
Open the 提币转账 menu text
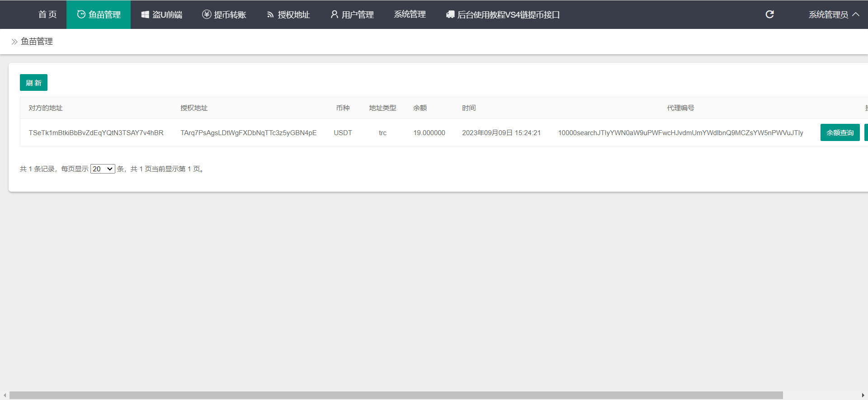pos(230,14)
